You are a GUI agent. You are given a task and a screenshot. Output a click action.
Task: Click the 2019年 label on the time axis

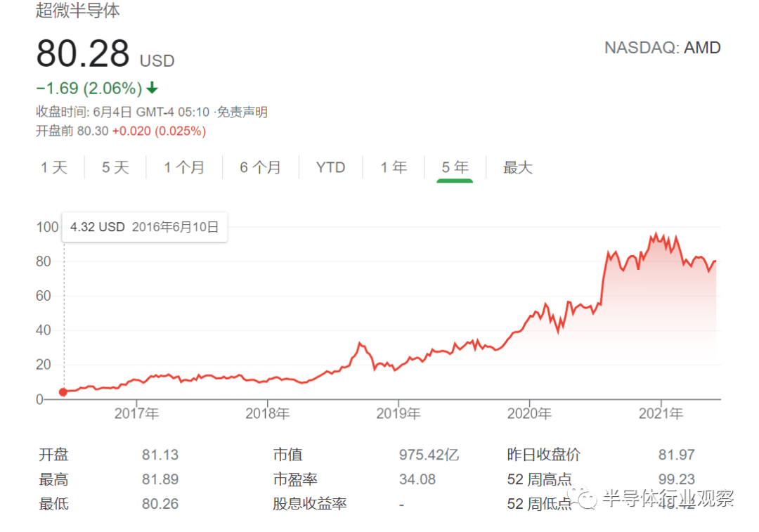[398, 413]
